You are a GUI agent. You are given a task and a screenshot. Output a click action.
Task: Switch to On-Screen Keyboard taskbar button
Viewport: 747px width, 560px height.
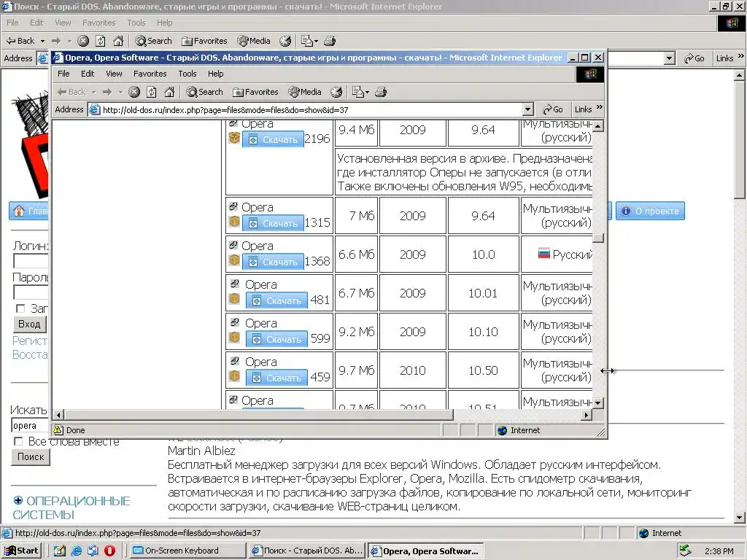(x=189, y=551)
